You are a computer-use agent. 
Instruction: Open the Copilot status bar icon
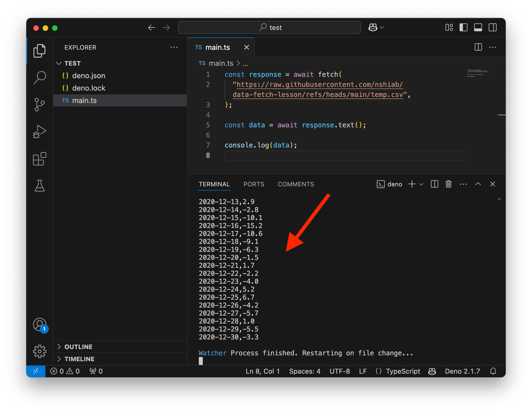pos(432,371)
